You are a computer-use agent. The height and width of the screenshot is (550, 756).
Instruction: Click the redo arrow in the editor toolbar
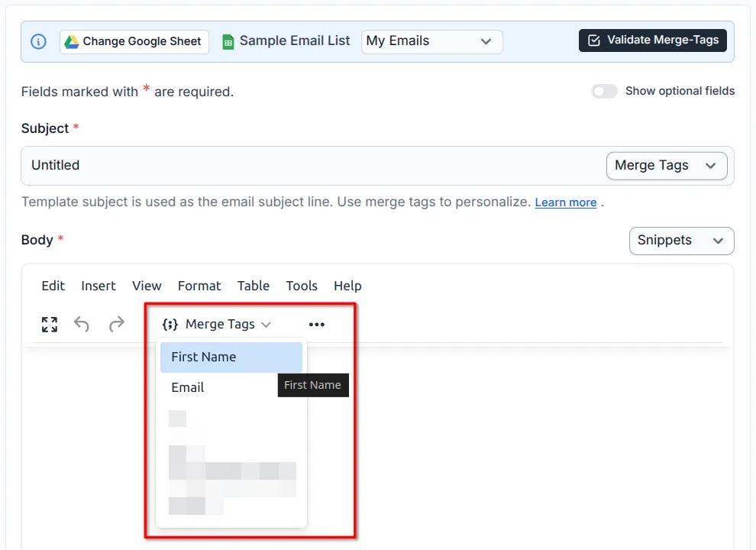coord(115,324)
